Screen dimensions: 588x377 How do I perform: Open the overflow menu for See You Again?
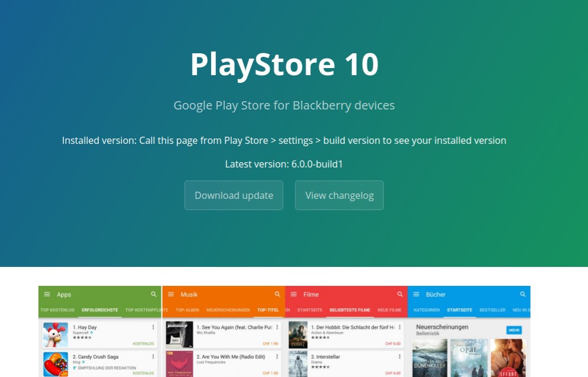tap(277, 327)
